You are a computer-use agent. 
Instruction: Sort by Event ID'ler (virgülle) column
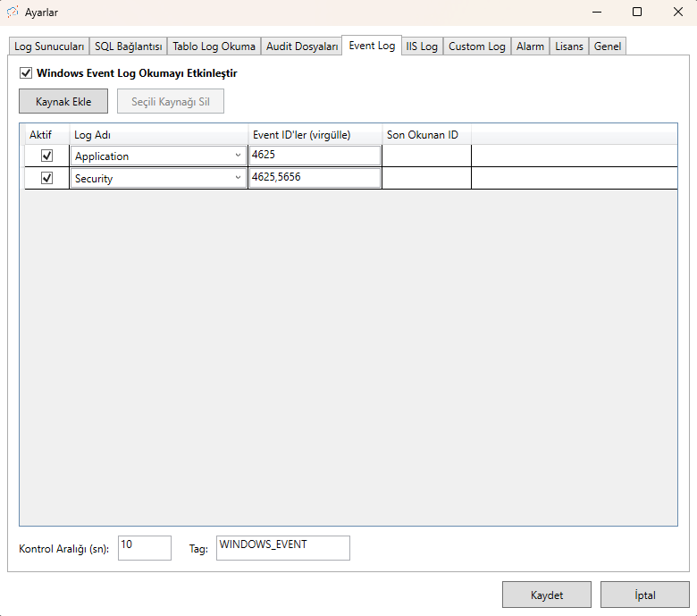[x=315, y=135]
